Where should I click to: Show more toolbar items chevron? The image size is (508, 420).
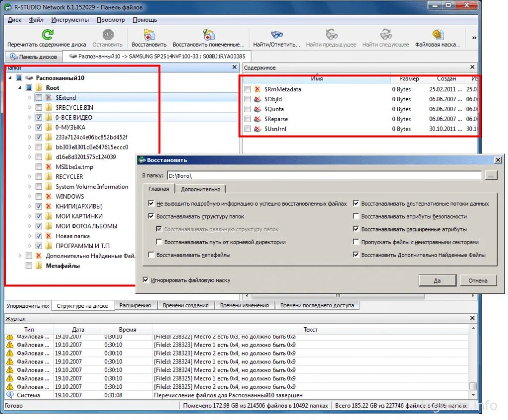(x=474, y=38)
